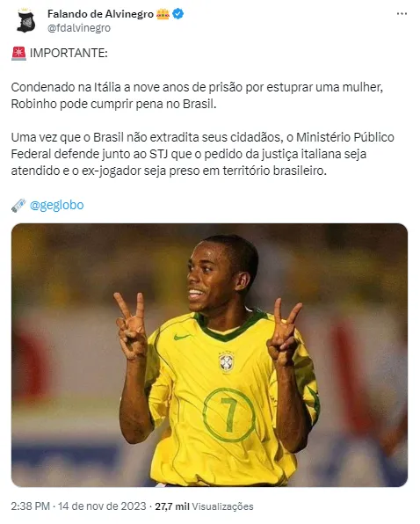Click the 27,7 mil Visualizações counter
Image resolution: width=420 pixels, height=524 pixels.
205,506
